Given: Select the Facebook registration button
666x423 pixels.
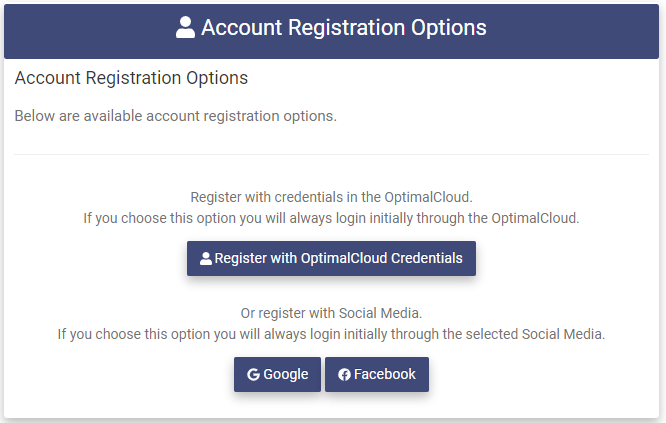Looking at the screenshot, I should (376, 375).
